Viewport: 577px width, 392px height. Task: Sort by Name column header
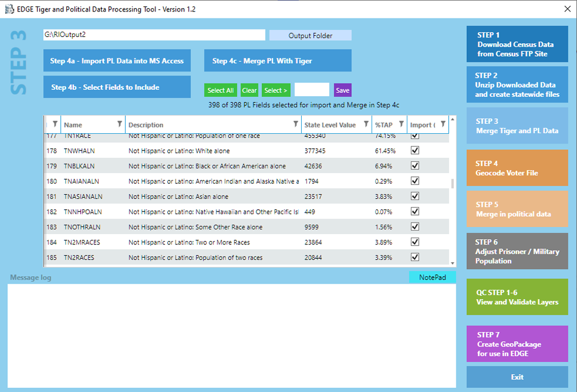pos(73,125)
